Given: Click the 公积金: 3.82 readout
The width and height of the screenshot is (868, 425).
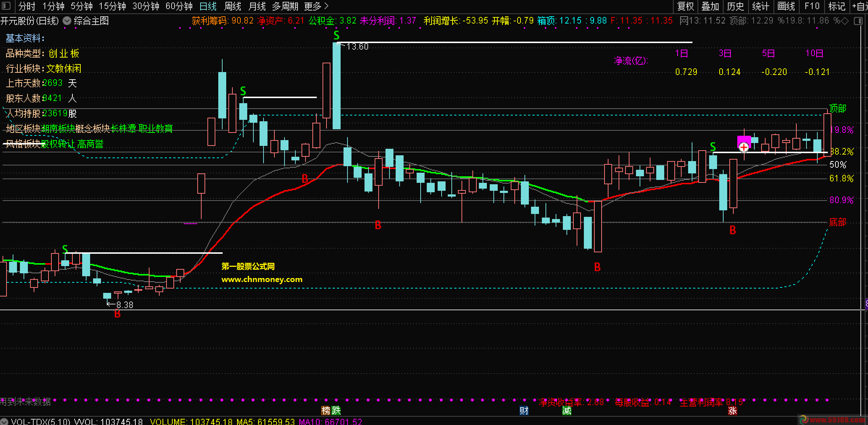Looking at the screenshot, I should click(x=332, y=21).
